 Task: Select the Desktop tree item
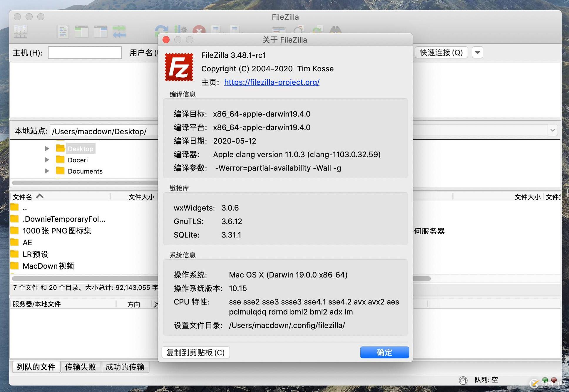pyautogui.click(x=81, y=149)
